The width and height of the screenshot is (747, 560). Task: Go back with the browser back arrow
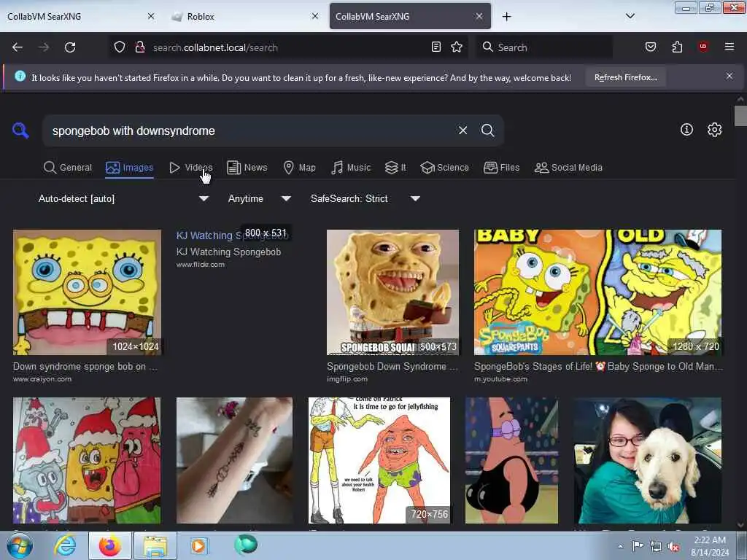coord(18,47)
